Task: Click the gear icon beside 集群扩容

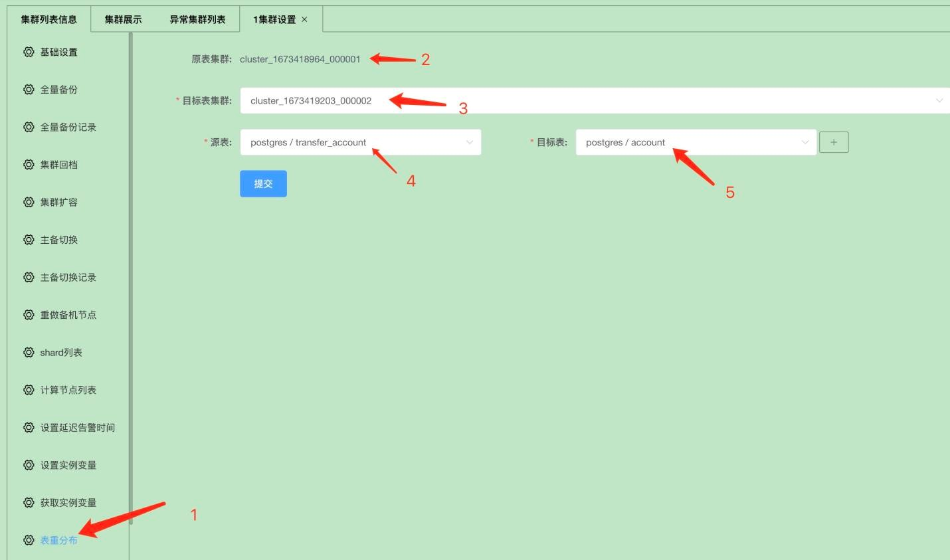Action: pos(29,202)
